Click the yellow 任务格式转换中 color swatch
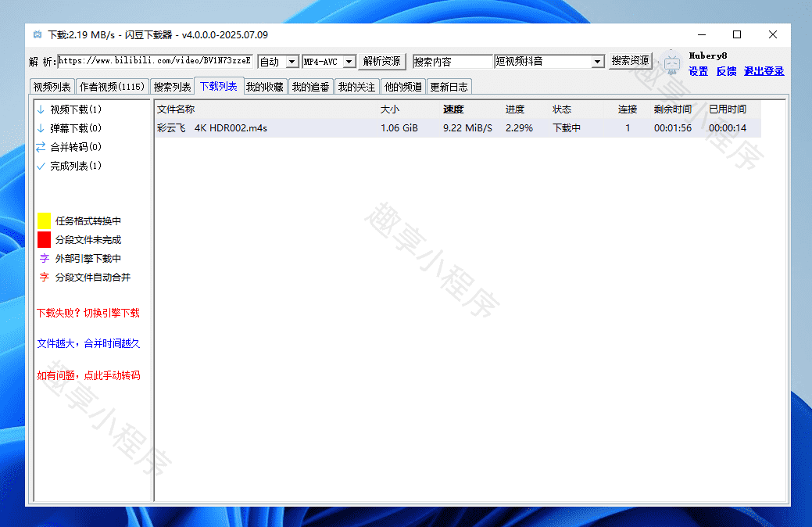Viewport: 812px width, 527px height. (x=44, y=220)
